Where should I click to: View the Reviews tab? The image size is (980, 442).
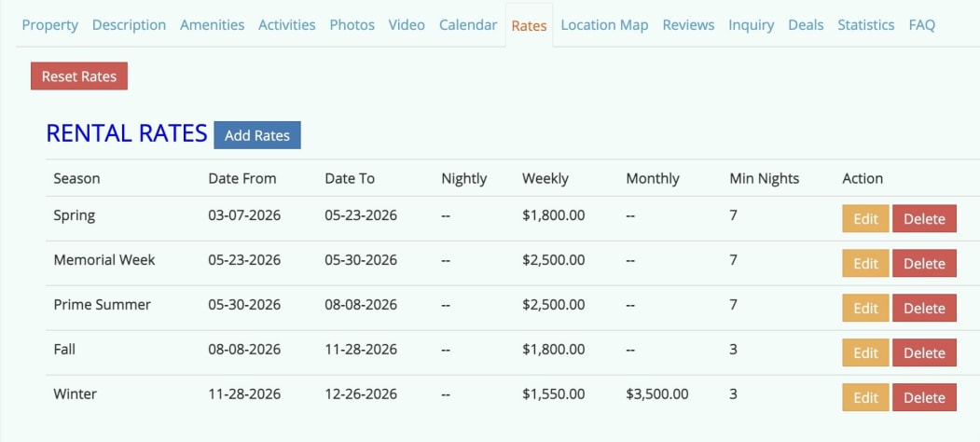[x=688, y=25]
